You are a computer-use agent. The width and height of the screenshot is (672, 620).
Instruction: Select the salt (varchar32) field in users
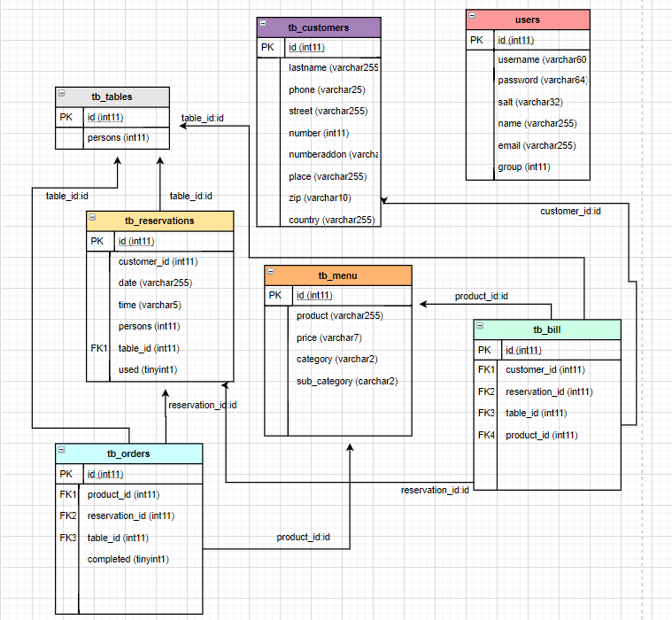[529, 102]
